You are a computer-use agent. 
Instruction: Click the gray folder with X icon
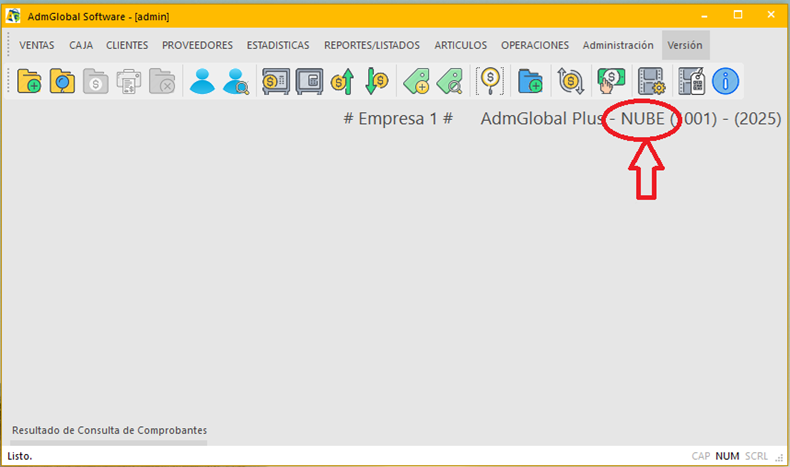coord(162,81)
